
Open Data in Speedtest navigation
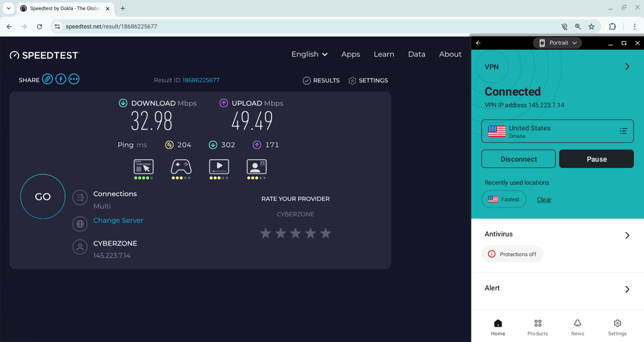(x=416, y=54)
